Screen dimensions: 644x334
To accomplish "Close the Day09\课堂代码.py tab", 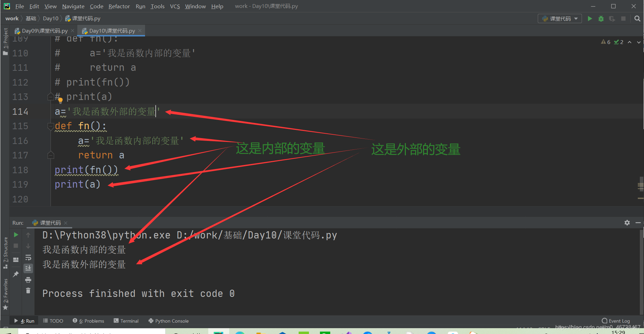I will pyautogui.click(x=73, y=31).
